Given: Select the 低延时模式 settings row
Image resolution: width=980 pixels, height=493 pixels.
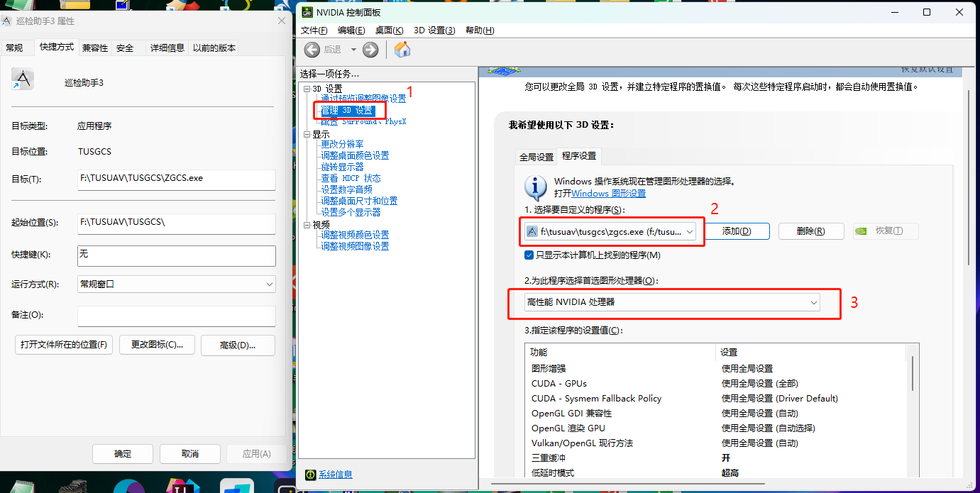Looking at the screenshot, I should 717,473.
